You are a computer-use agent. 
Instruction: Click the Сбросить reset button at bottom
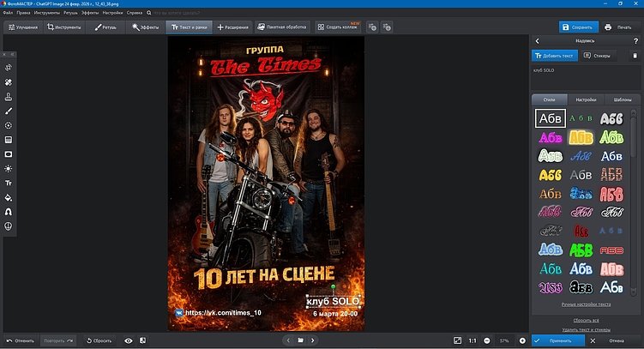(x=99, y=340)
